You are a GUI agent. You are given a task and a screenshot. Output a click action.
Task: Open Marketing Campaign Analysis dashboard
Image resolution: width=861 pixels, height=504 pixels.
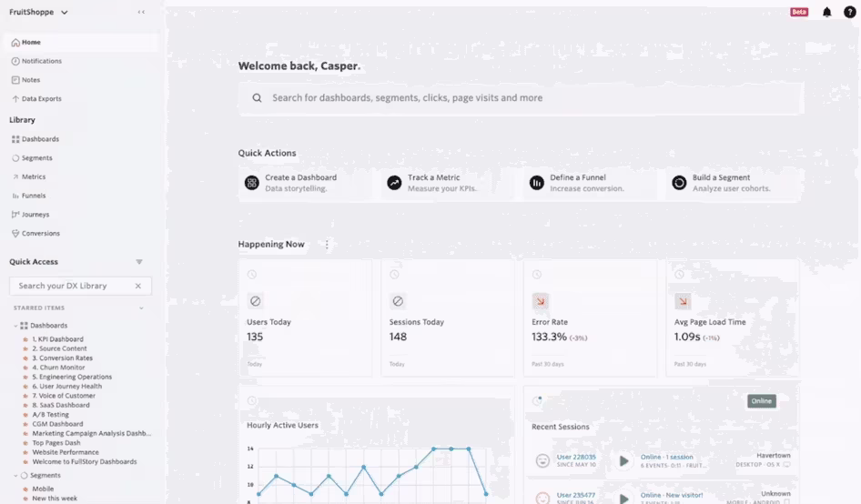pos(91,433)
